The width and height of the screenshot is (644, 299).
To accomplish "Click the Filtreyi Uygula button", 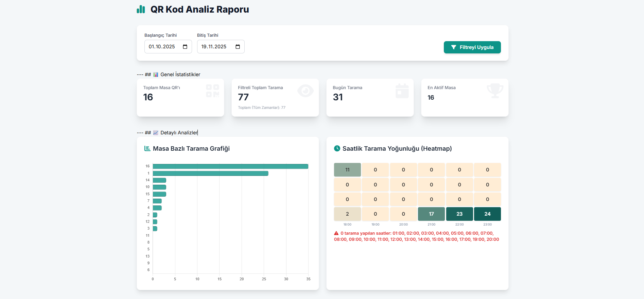I will (472, 47).
